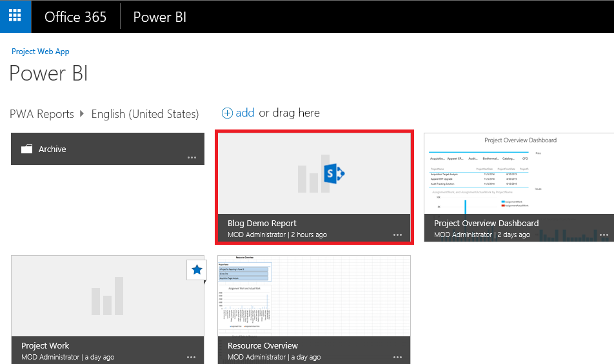Open the Office 365 app launcher grid
This screenshot has height=364, width=614.
click(15, 16)
